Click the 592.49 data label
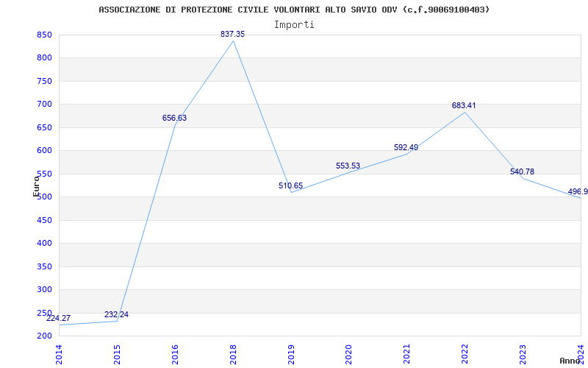 coord(406,148)
